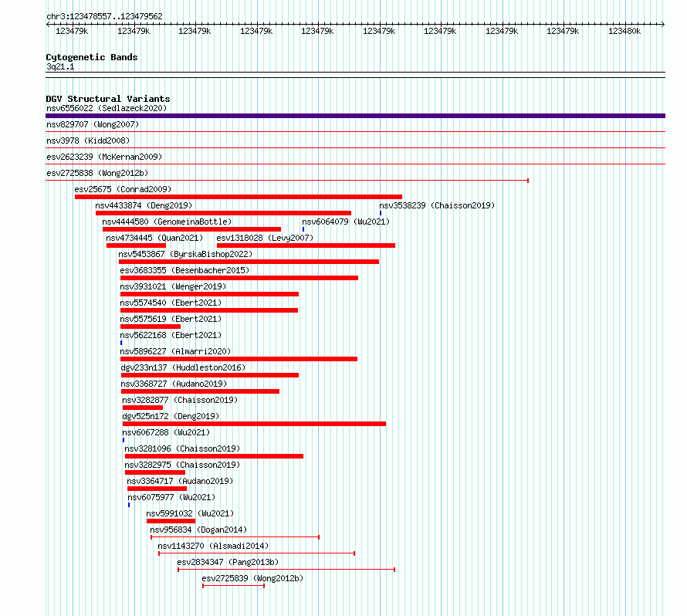Click the chr3:123478557..123479562 region label
687x616 pixels.
tap(104, 16)
